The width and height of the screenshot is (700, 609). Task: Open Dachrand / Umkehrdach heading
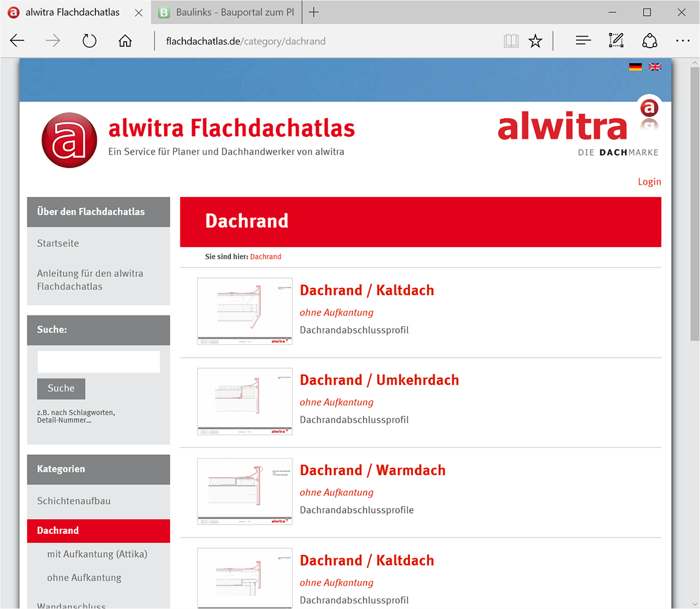(379, 380)
